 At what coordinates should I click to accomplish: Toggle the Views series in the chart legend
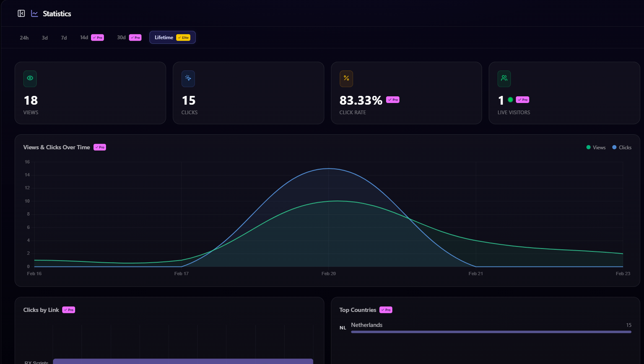[596, 147]
